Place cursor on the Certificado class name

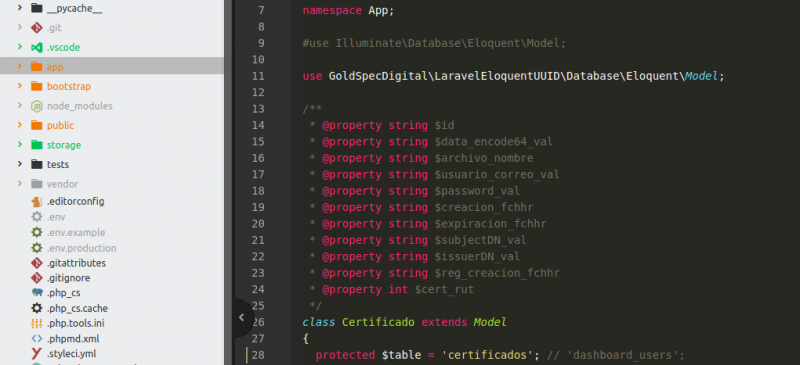[378, 322]
